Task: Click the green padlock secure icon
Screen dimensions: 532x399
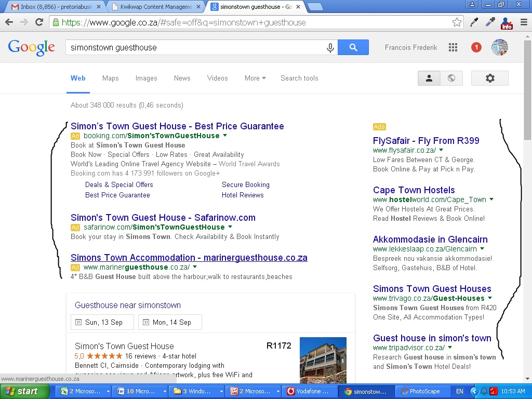Action: 55,22
